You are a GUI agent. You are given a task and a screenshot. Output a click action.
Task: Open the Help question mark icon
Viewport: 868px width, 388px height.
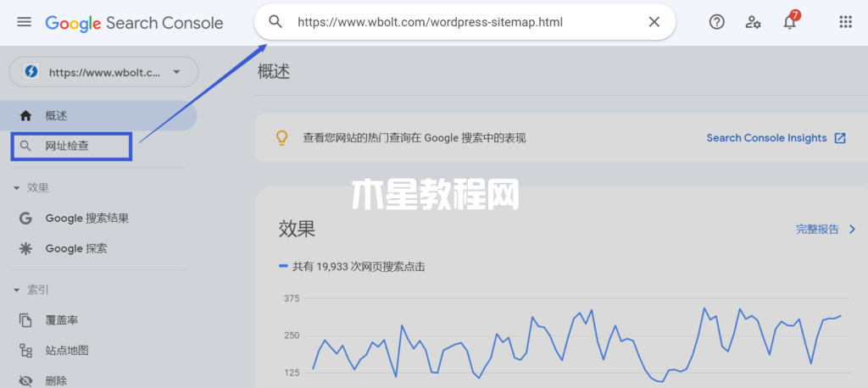click(717, 22)
